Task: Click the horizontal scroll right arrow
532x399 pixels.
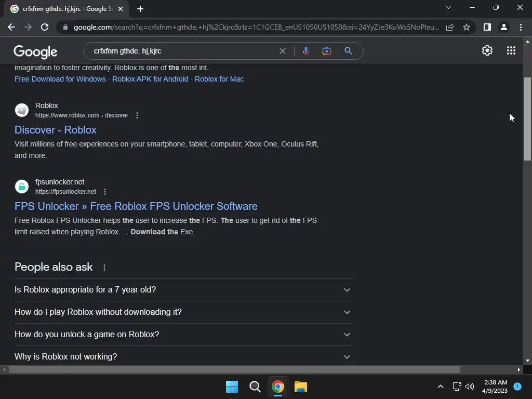Action: (519, 370)
